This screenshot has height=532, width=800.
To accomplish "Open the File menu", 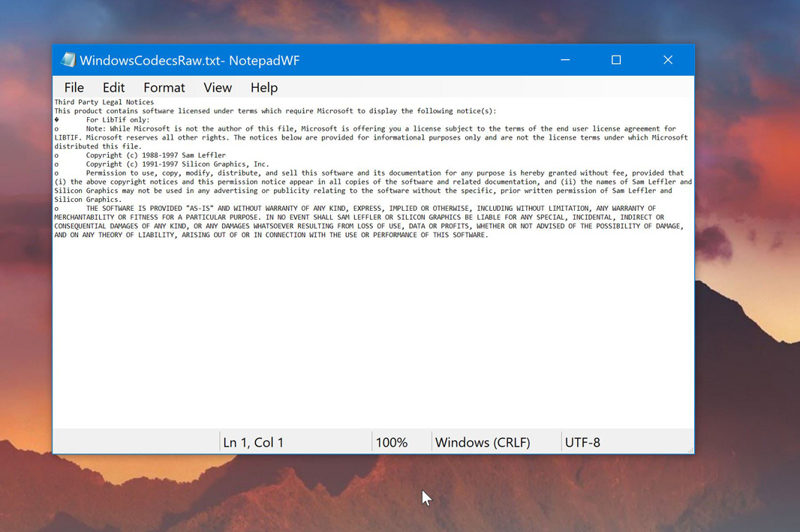I will click(x=74, y=88).
